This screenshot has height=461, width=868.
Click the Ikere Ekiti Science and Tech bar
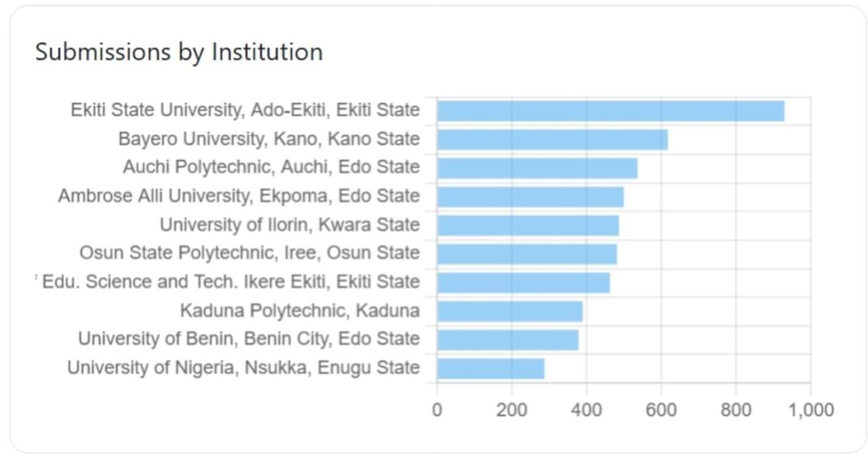(x=523, y=282)
